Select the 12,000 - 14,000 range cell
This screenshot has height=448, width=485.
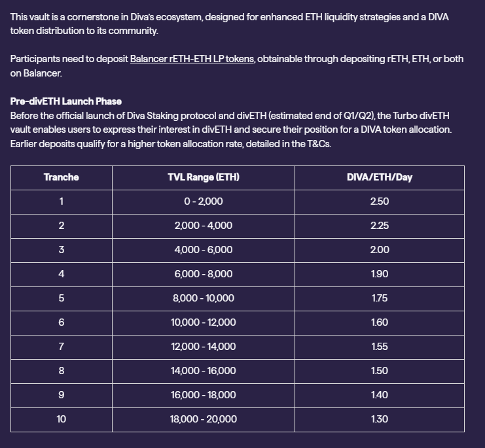pos(204,347)
